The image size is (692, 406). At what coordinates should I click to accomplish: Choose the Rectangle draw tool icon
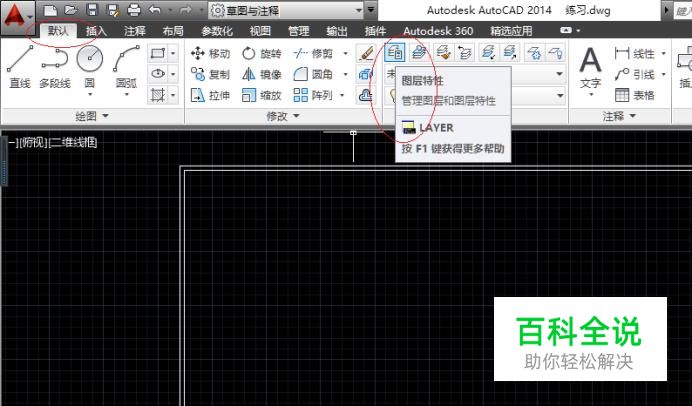coord(158,53)
